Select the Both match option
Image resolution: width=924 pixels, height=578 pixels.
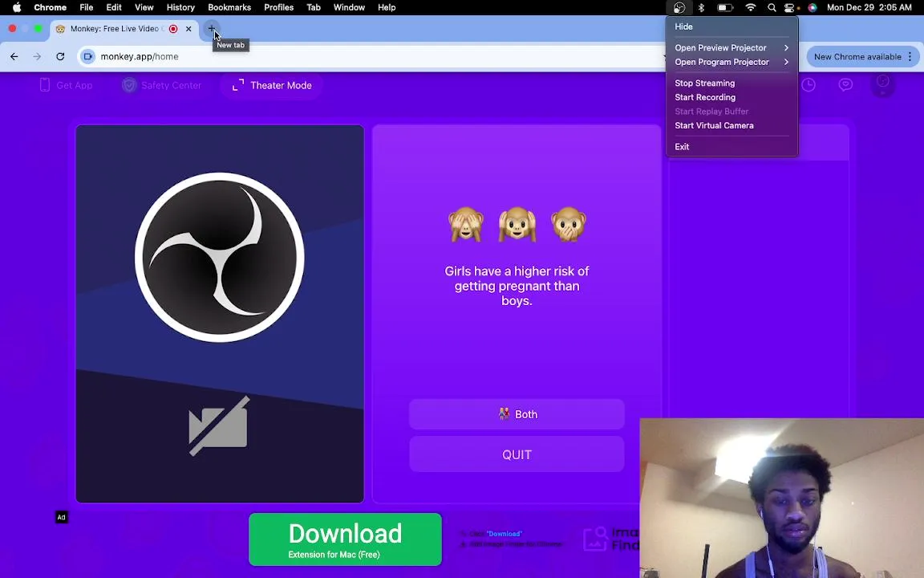(x=517, y=414)
